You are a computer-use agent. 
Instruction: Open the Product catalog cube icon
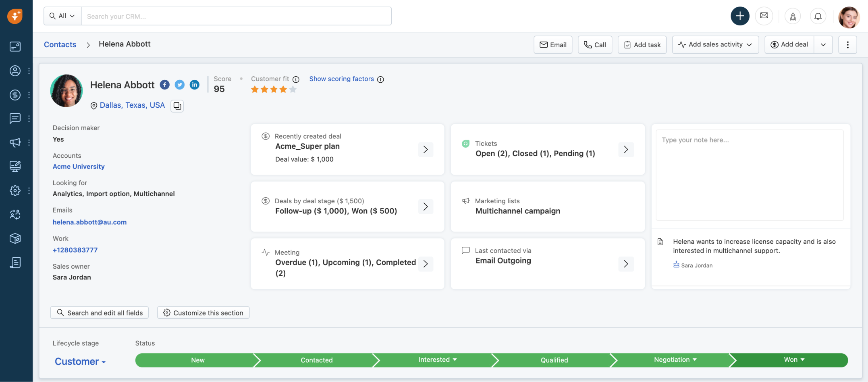coord(15,238)
